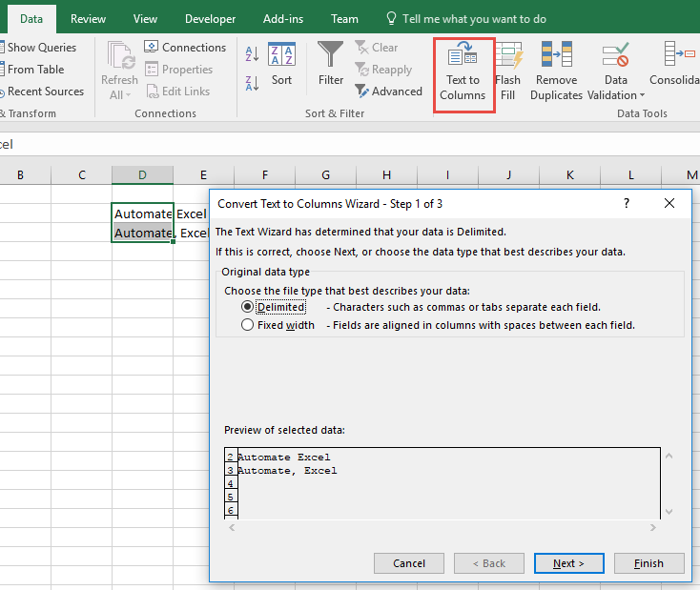Viewport: 700px width, 590px height.
Task: Switch to the Data tab
Action: [31, 19]
